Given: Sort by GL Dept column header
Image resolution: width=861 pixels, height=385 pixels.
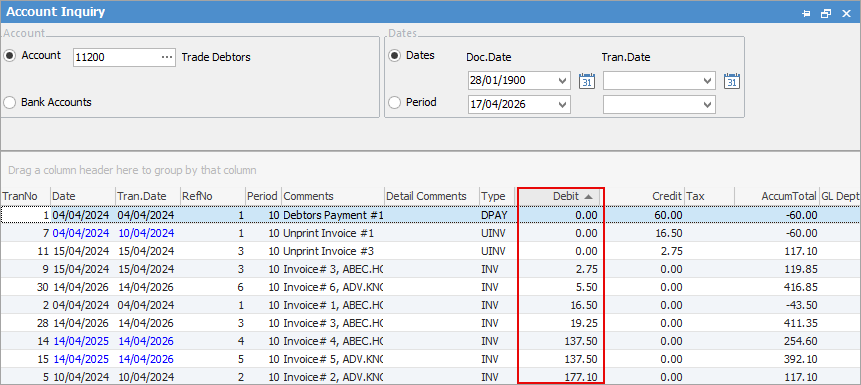Looking at the screenshot, I should (840, 196).
